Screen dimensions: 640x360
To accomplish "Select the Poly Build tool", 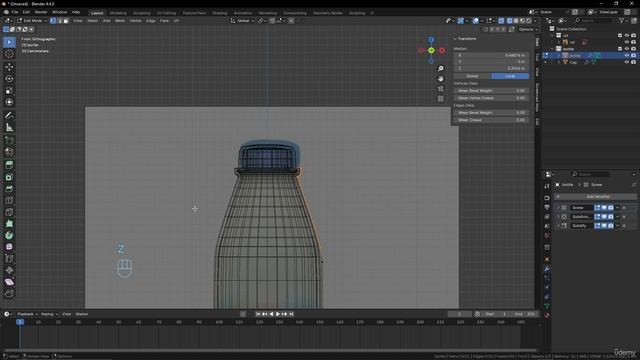I will pos(9,224).
